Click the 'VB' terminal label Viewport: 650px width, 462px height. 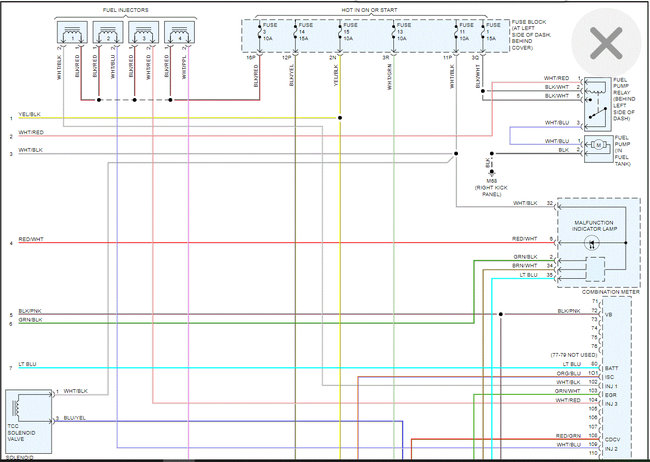pos(608,315)
